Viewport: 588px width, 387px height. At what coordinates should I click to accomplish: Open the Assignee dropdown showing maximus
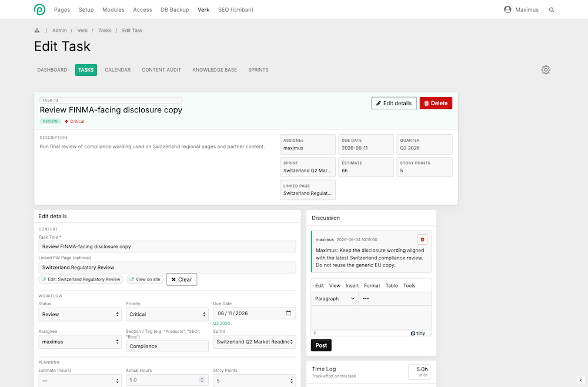(x=80, y=342)
